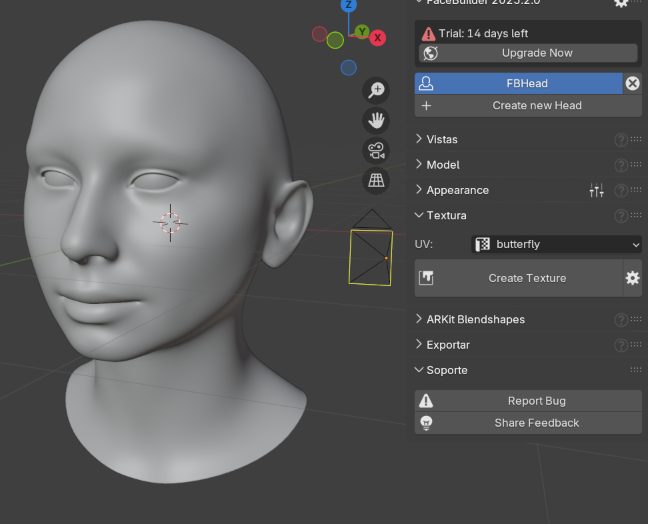Viewport: 648px width, 525px height.
Task: Click the blue Z axis gizmo
Action: pos(348,5)
